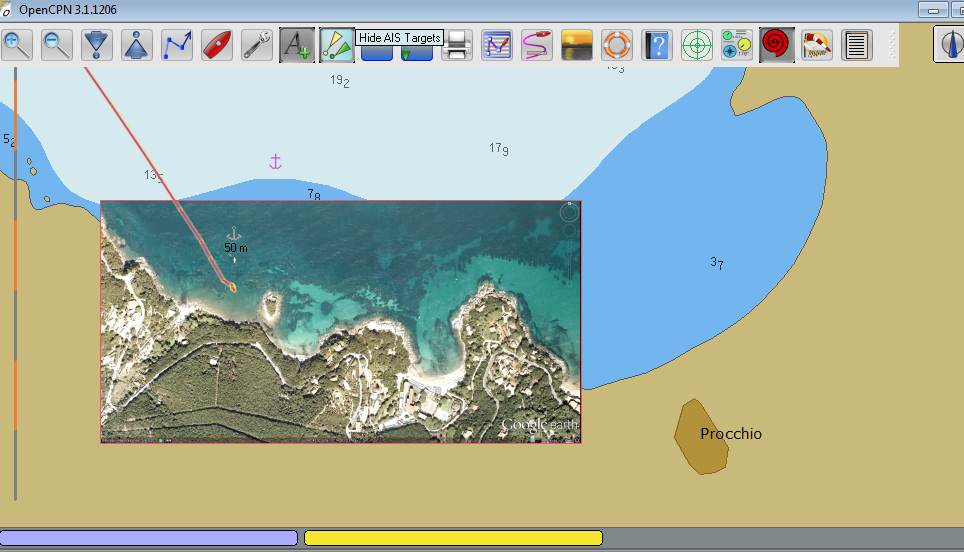Toggle auto follow with the red boat icon

[217, 45]
